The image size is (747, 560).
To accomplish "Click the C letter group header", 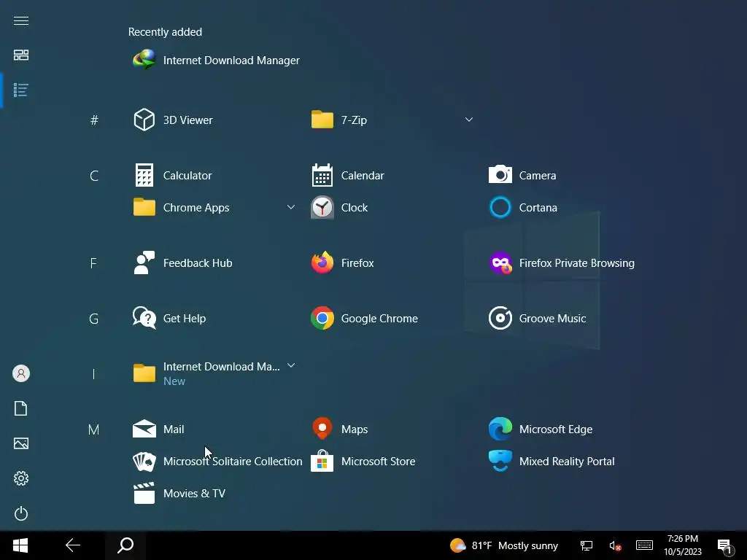I will click(94, 176).
